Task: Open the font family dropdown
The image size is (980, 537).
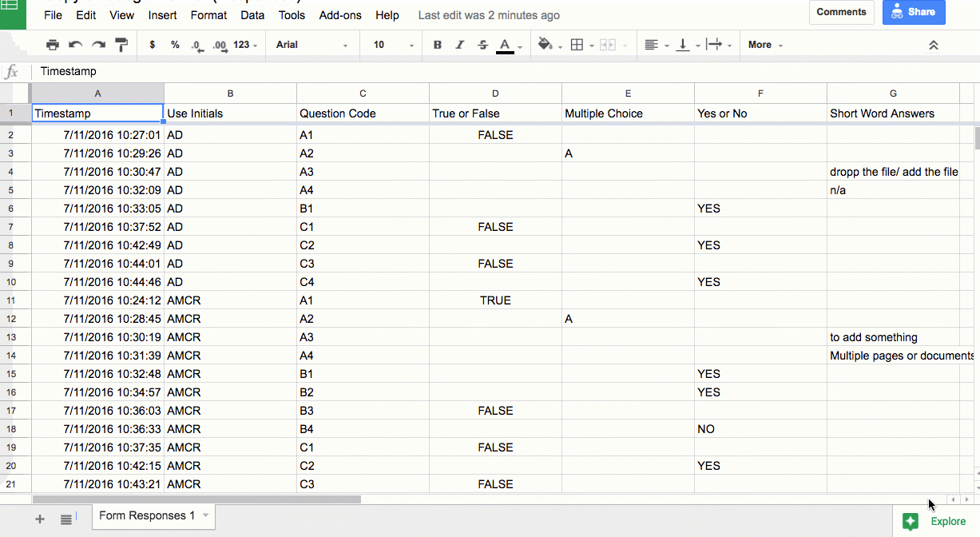Action: coord(311,45)
